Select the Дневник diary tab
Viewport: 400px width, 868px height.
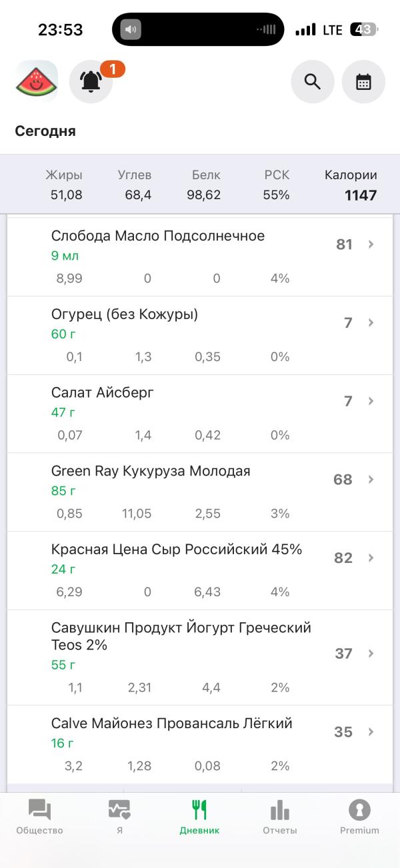pos(199,817)
